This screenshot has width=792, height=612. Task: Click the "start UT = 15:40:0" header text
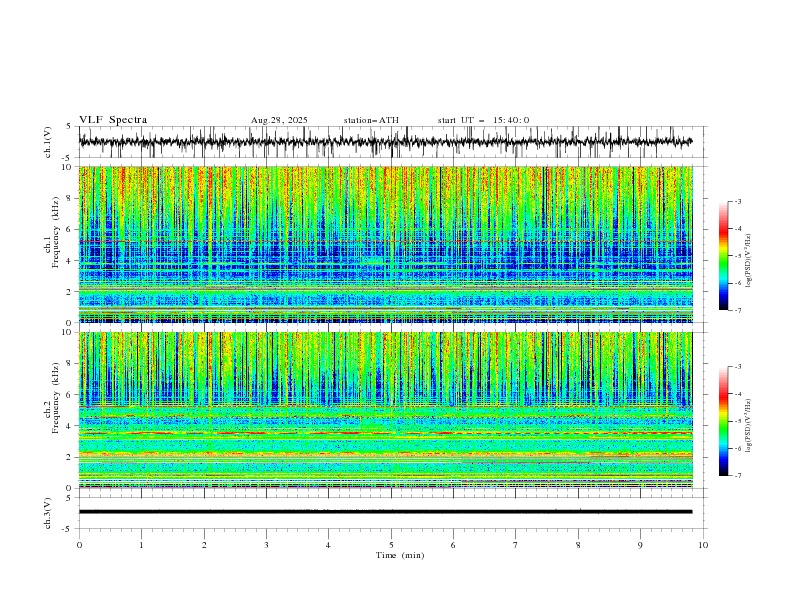point(483,120)
